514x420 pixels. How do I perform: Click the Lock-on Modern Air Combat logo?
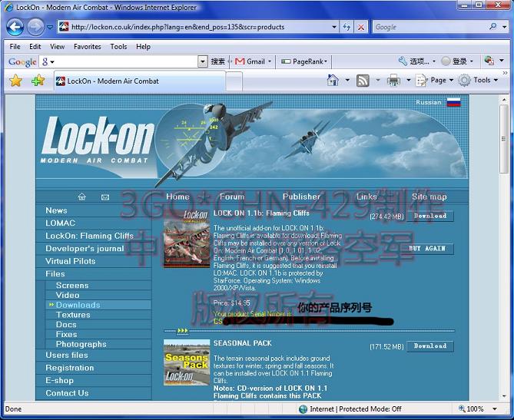(98, 139)
